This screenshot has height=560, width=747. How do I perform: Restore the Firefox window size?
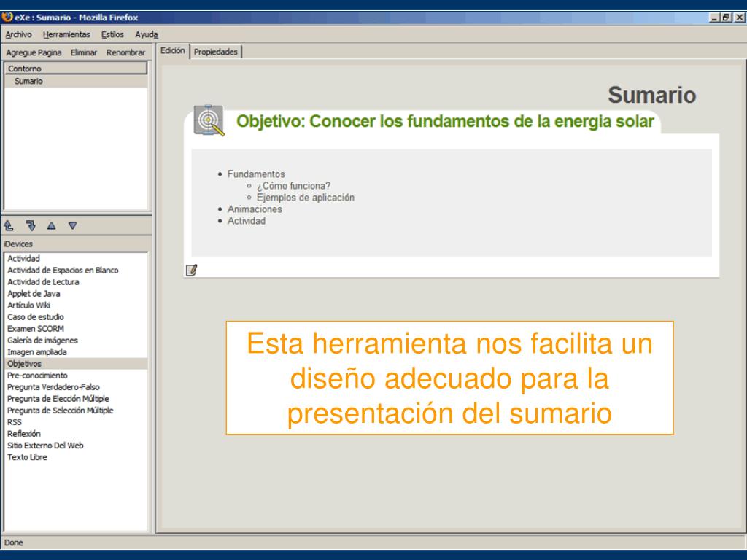pos(727,17)
